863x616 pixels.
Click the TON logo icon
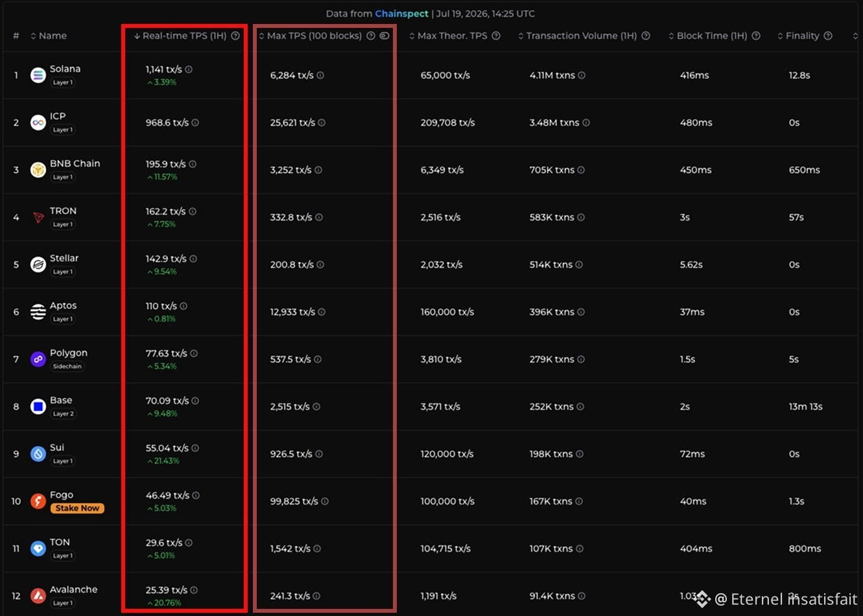pyautogui.click(x=38, y=549)
